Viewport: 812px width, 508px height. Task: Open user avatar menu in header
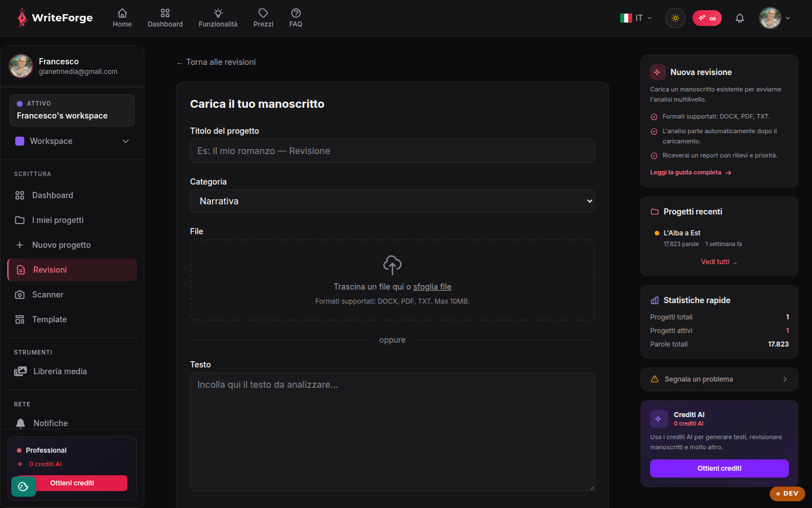[x=775, y=18]
